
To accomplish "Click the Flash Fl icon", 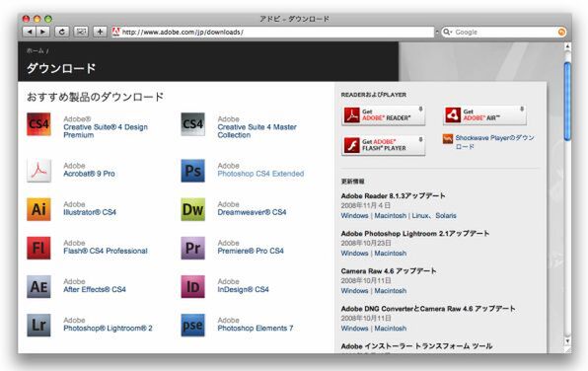I will coord(38,248).
